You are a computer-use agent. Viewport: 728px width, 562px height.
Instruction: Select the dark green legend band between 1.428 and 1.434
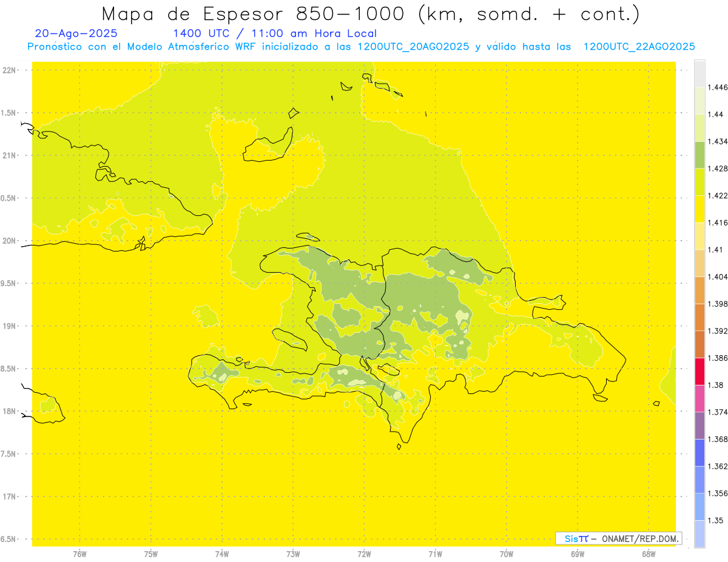coord(699,155)
